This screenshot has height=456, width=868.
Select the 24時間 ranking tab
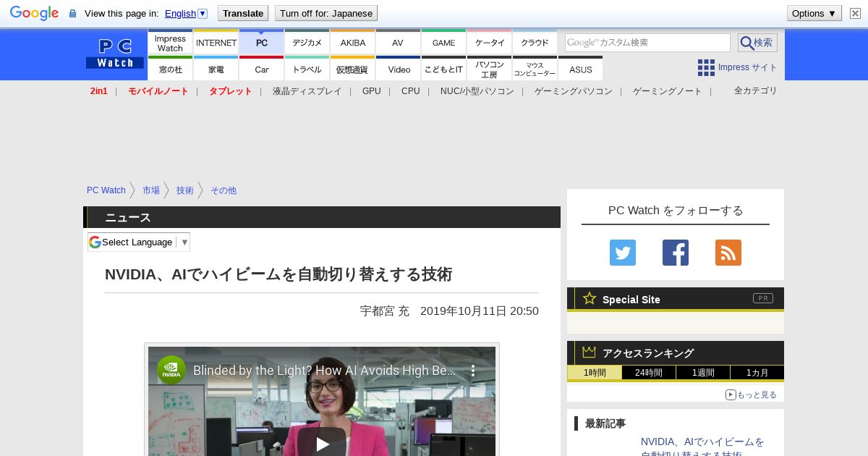point(649,373)
